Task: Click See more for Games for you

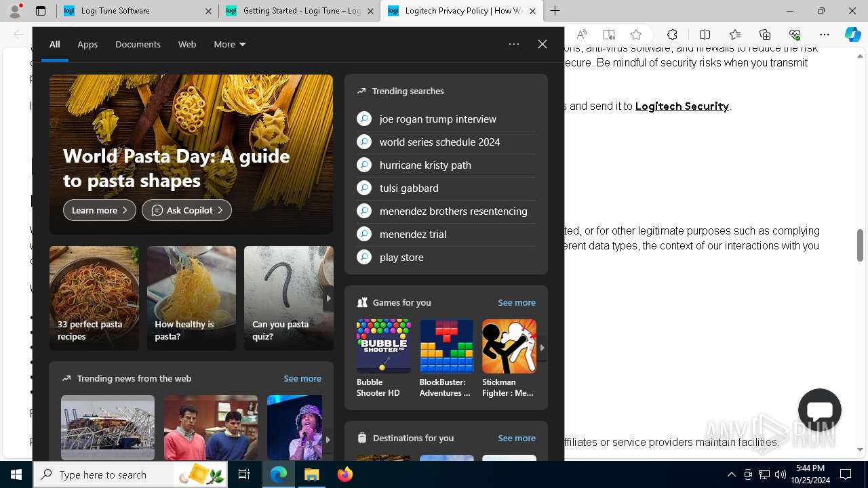Action: coord(517,302)
